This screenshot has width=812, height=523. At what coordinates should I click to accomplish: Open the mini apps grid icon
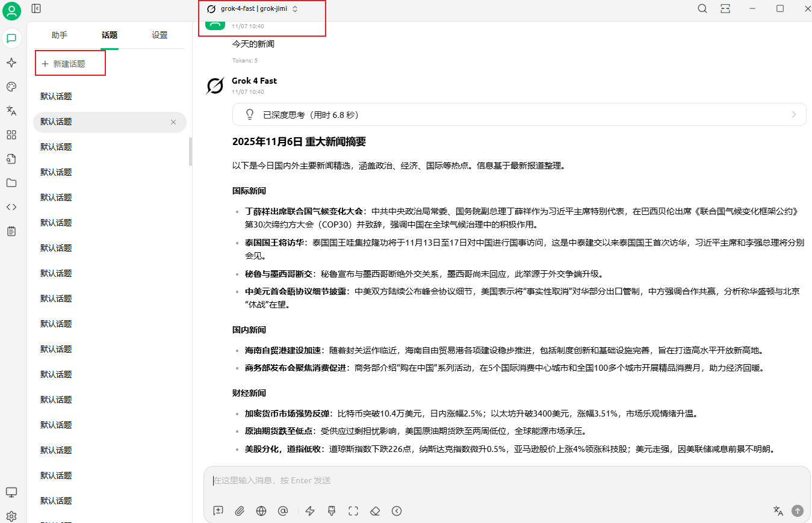11,135
